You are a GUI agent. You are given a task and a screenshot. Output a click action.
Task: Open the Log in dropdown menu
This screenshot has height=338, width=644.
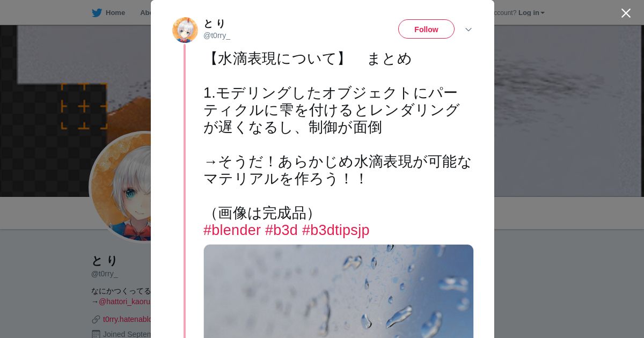[x=529, y=13]
